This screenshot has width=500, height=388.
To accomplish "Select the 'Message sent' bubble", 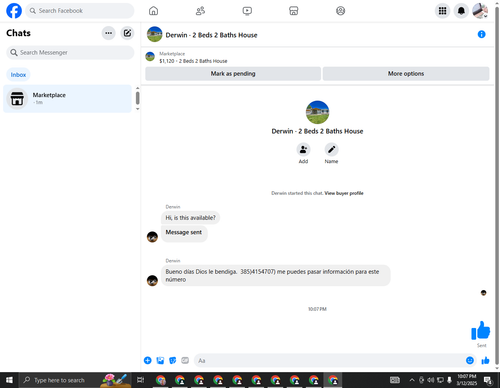I will 184,233.
